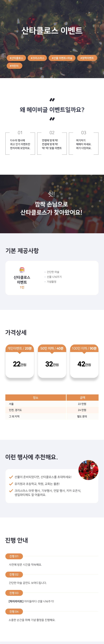Click the opening quotation mark icon
This screenshot has height=644, width=104.
(52, 100)
